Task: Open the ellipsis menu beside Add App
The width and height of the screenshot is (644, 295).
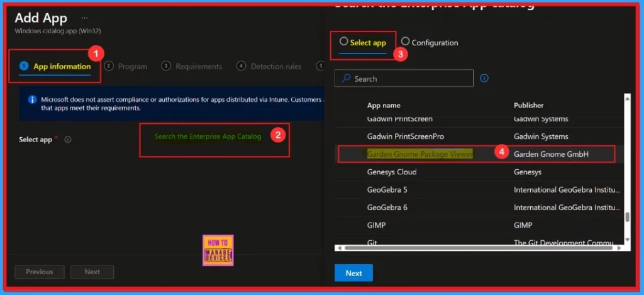Action: (x=85, y=18)
